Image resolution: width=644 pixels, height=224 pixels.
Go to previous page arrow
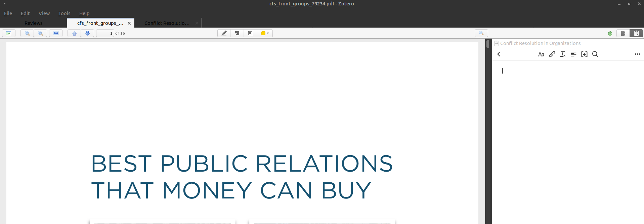click(x=74, y=33)
